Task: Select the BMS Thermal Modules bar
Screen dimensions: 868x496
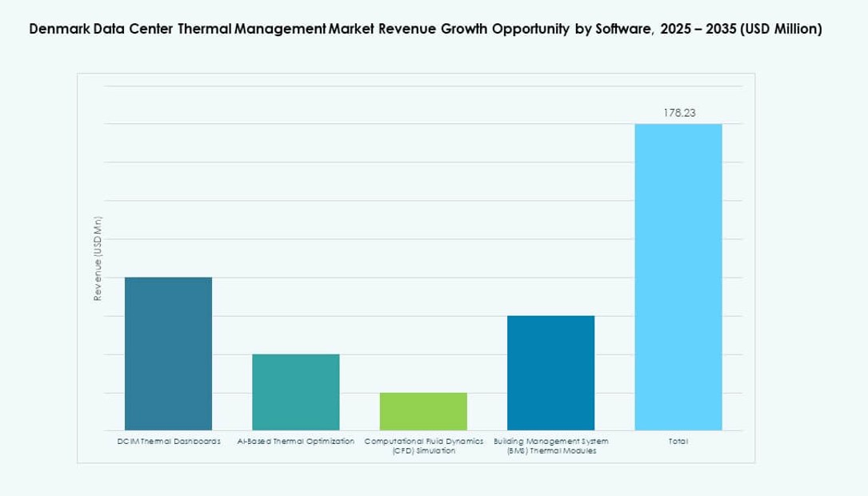Action: tap(550, 372)
